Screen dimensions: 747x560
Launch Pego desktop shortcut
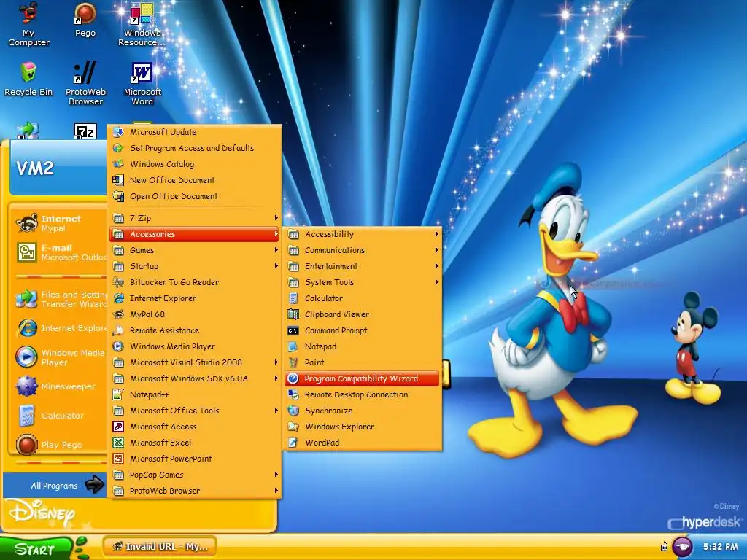(x=85, y=20)
